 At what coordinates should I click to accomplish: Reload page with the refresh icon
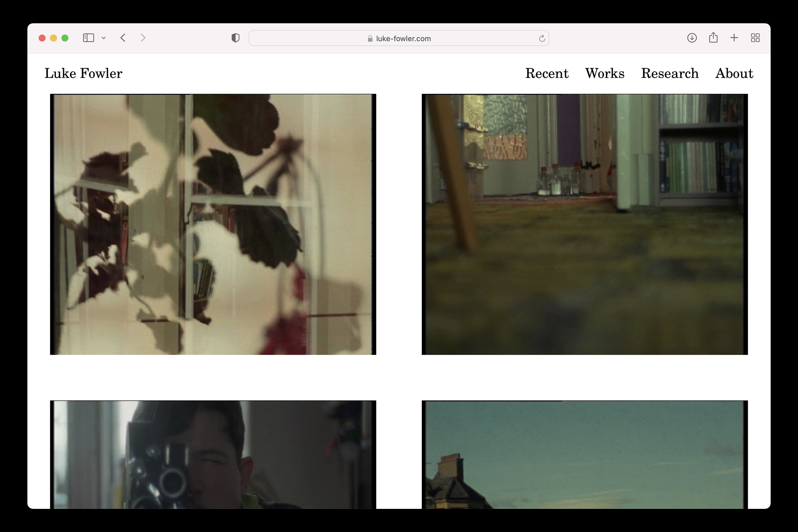tap(542, 38)
